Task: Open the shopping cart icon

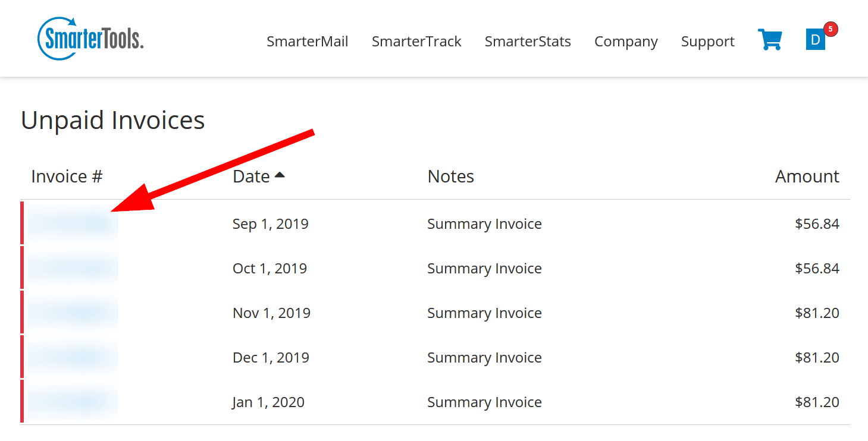Action: click(x=769, y=40)
